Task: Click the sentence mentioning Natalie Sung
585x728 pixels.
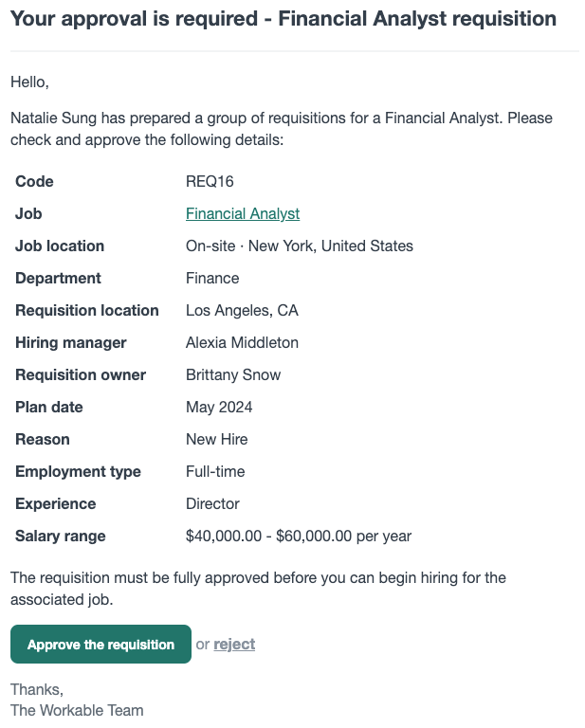Action: pos(282,129)
